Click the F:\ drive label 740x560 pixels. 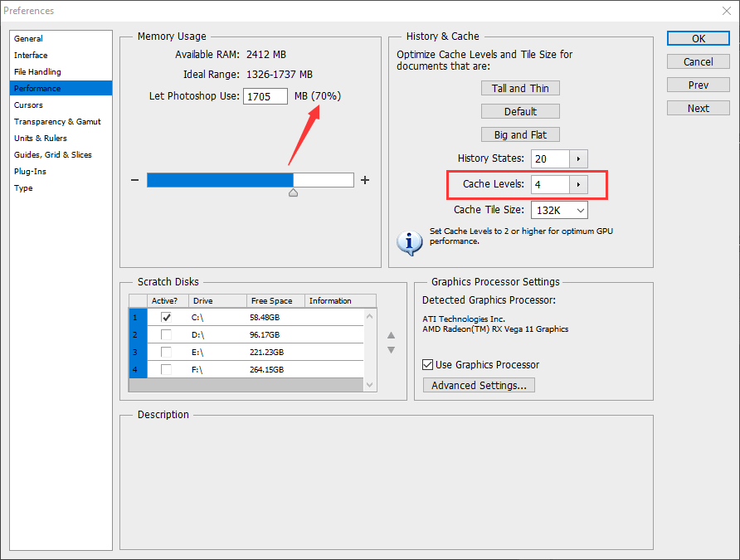[197, 370]
